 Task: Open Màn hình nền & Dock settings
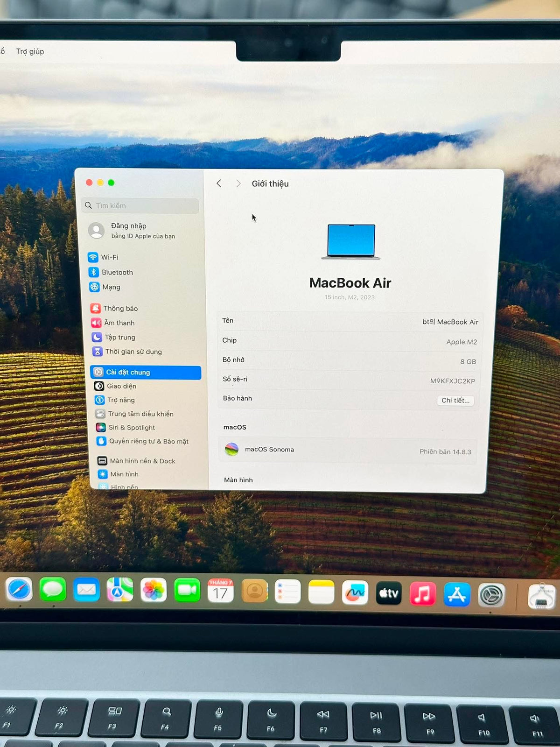coord(136,461)
